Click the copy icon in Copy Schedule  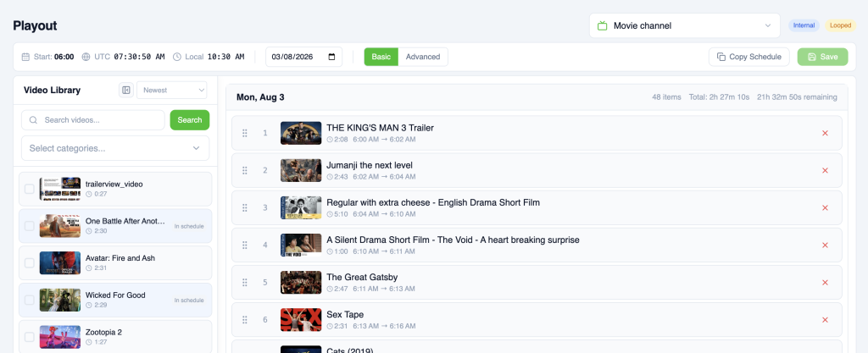(721, 57)
